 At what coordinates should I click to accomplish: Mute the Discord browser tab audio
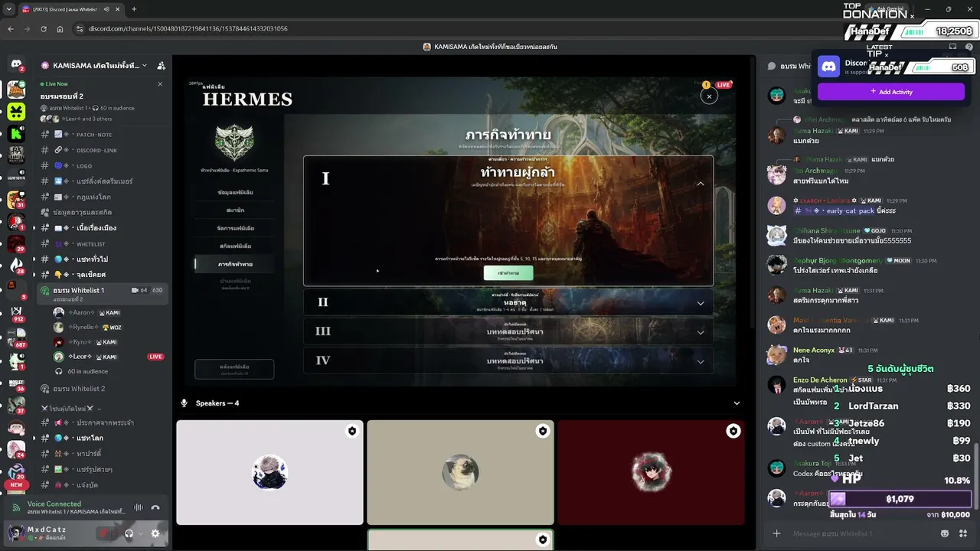pos(106,9)
